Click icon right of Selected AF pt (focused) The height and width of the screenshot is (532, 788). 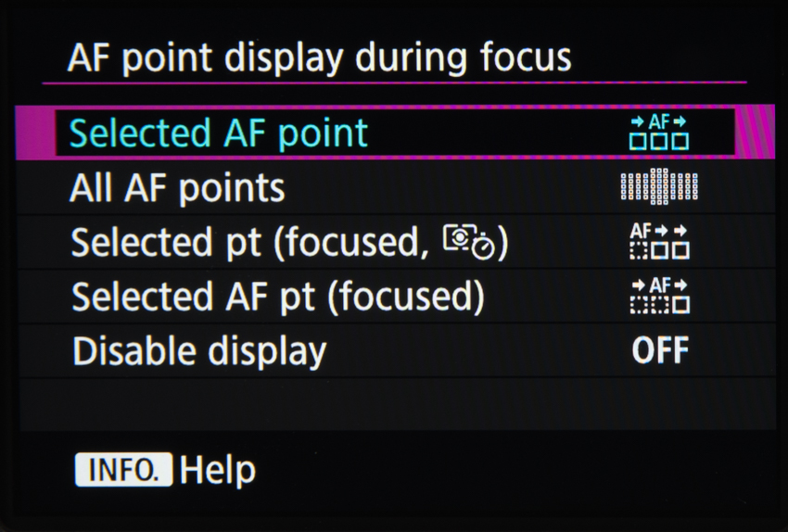click(x=659, y=297)
